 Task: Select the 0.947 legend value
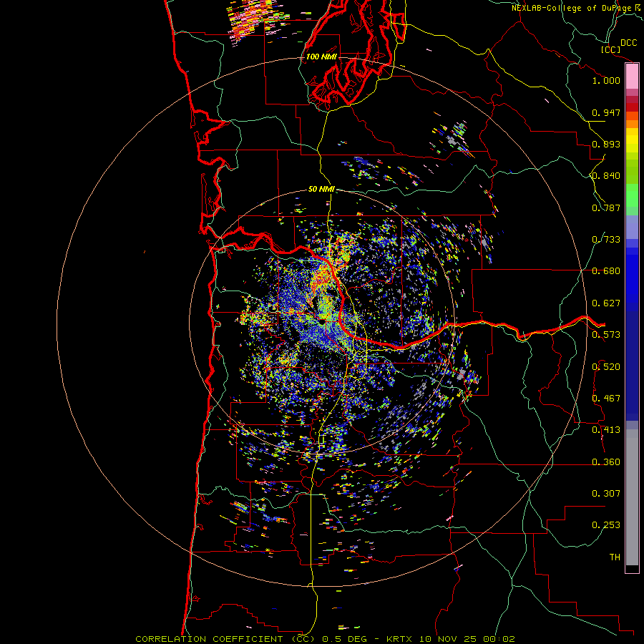606,112
